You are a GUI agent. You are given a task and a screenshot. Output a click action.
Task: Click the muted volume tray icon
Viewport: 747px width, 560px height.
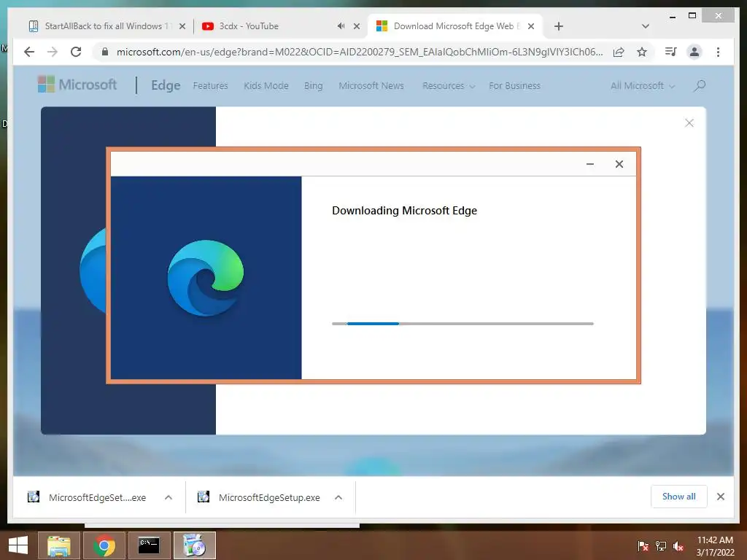point(678,546)
